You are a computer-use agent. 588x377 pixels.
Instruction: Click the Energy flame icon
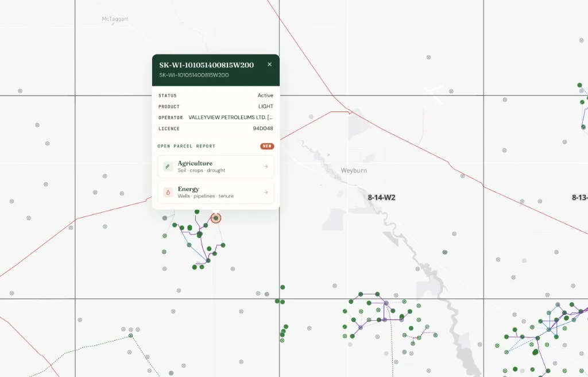(x=168, y=193)
